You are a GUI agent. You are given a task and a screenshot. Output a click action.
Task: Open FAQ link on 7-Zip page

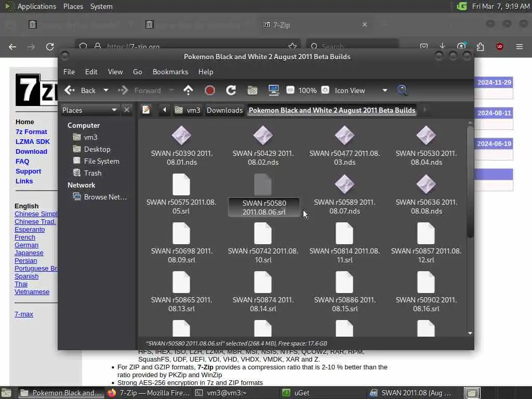pyautogui.click(x=22, y=162)
